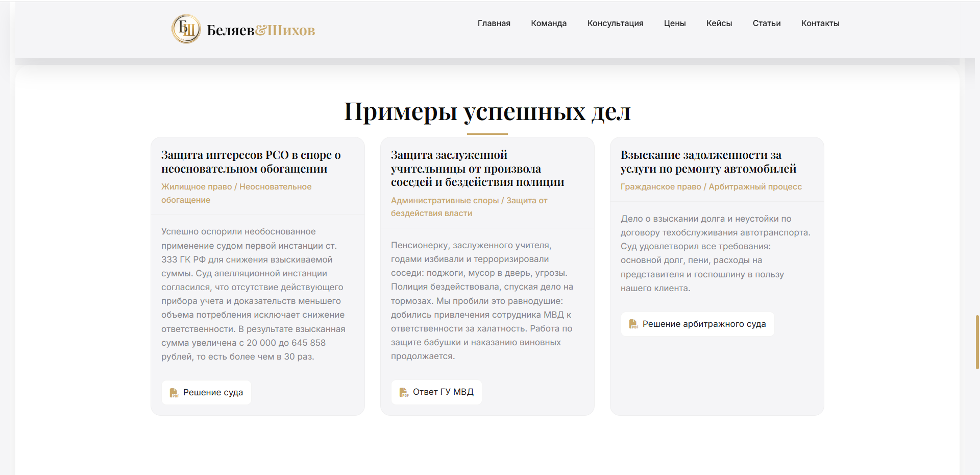
Task: Click the description starting Успешно оспорили необоснованное
Action: click(254, 294)
